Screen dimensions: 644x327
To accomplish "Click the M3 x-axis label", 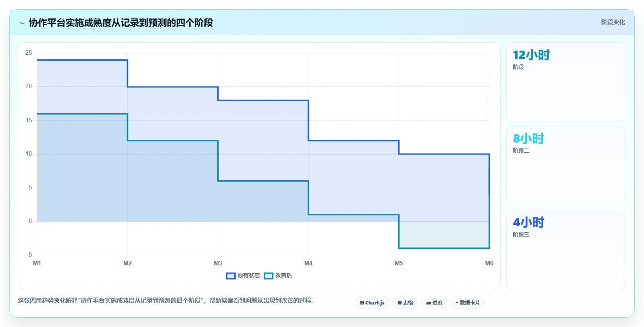I will (218, 264).
